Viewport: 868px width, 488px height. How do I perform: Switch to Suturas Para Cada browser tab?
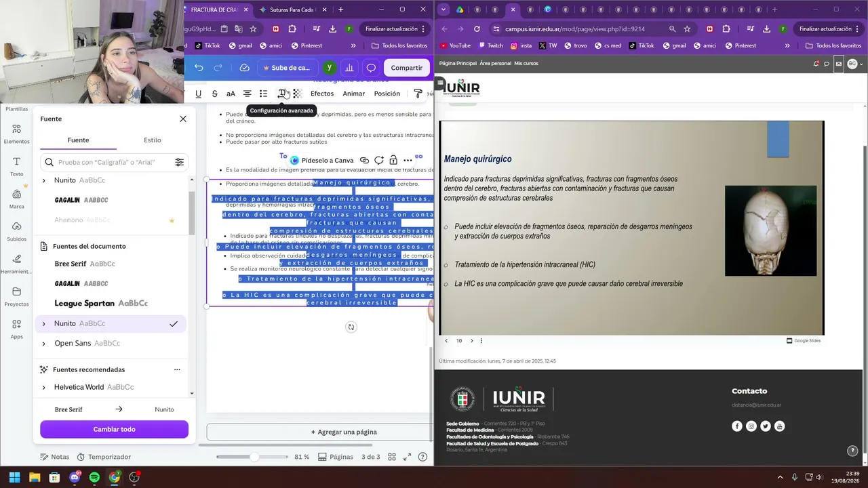[292, 9]
